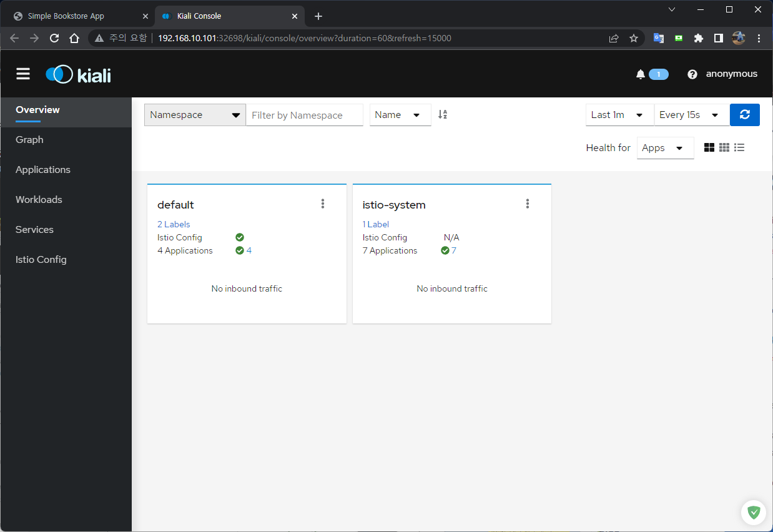Click the 'Health for' label
Screen dimensions: 773x532
click(x=608, y=148)
